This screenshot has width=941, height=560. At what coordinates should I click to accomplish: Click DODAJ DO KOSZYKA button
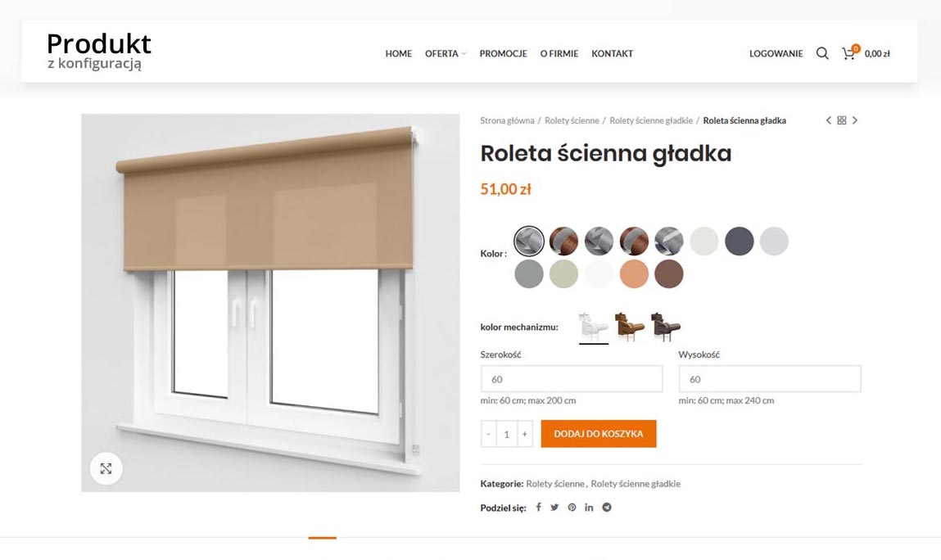[599, 434]
